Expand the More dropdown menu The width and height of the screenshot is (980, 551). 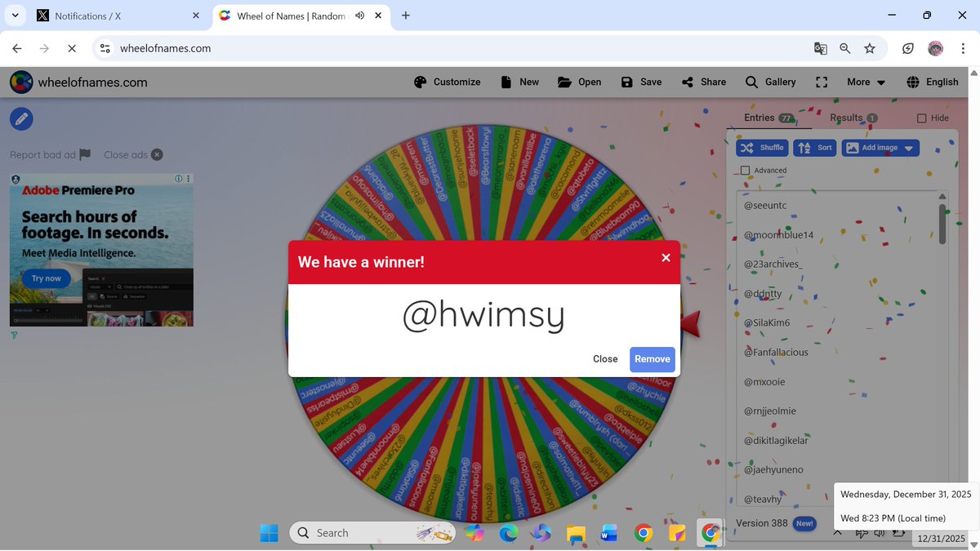tap(866, 82)
